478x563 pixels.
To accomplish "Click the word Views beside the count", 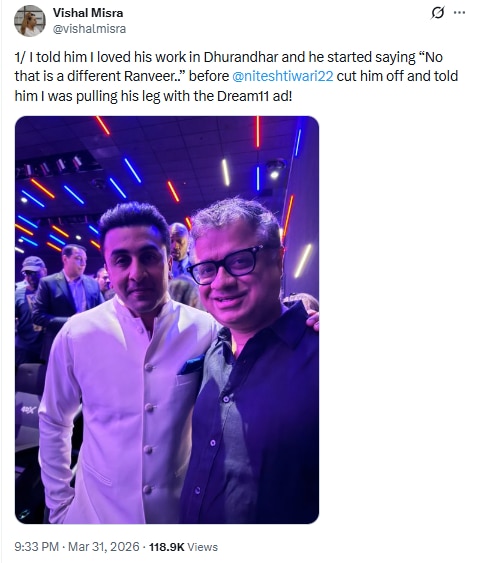I will pos(203,546).
